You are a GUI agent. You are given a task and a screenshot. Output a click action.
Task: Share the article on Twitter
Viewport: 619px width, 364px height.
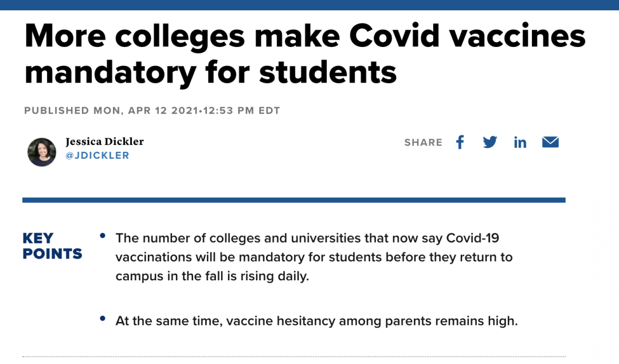tap(489, 142)
